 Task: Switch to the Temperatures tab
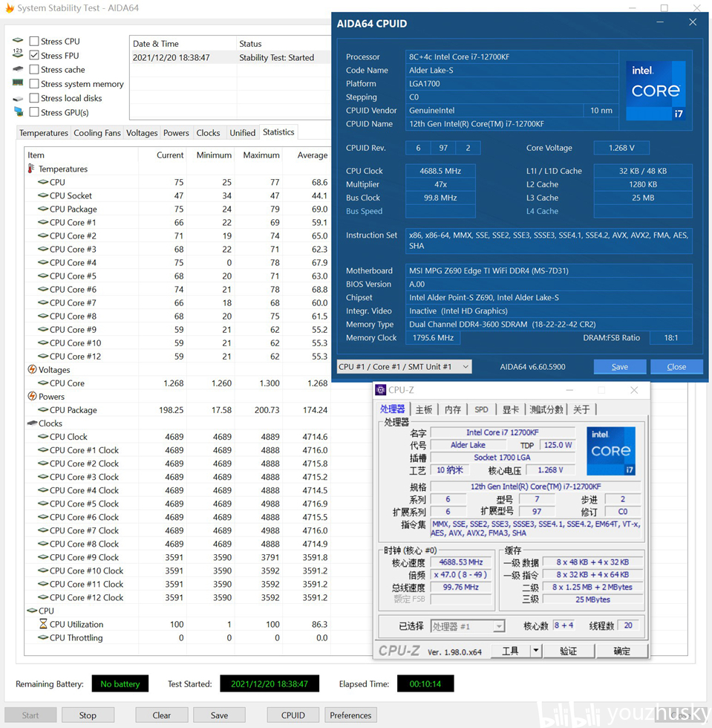[x=44, y=133]
